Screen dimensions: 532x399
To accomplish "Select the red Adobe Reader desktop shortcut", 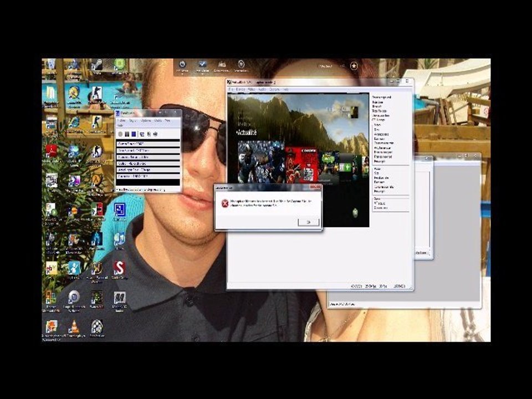I will point(51,151).
